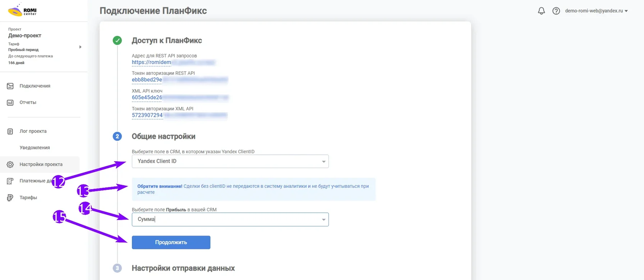Open the Прибыль field dropdown arrow
The width and height of the screenshot is (644, 280).
pyautogui.click(x=324, y=219)
